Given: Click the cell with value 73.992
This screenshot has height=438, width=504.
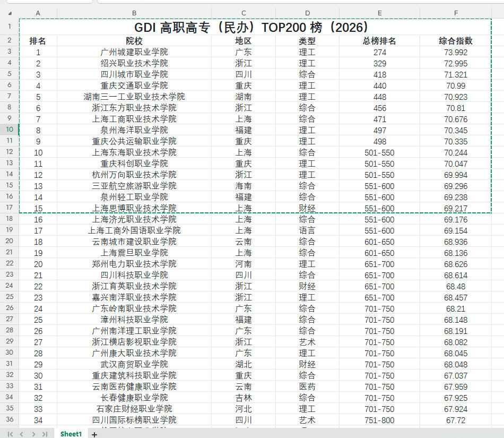Looking at the screenshot, I should (x=455, y=51).
